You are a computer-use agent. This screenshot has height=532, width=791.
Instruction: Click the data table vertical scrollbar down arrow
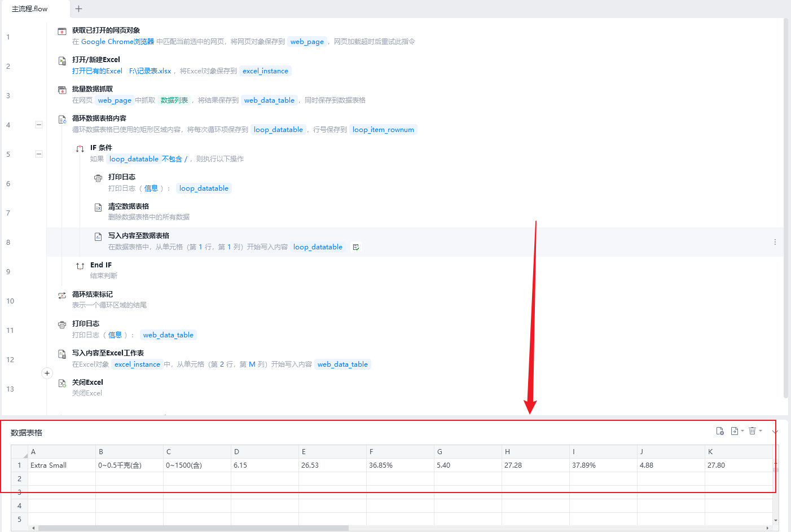point(776,520)
